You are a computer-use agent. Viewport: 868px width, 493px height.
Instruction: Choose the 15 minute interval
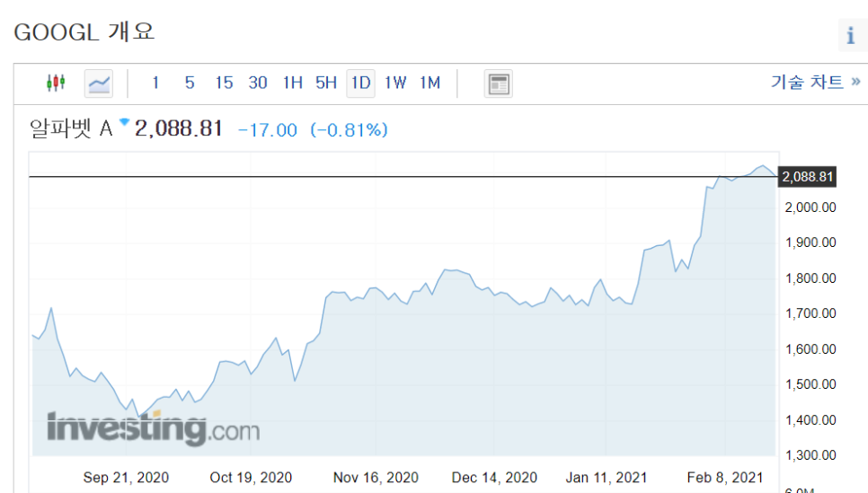point(225,83)
